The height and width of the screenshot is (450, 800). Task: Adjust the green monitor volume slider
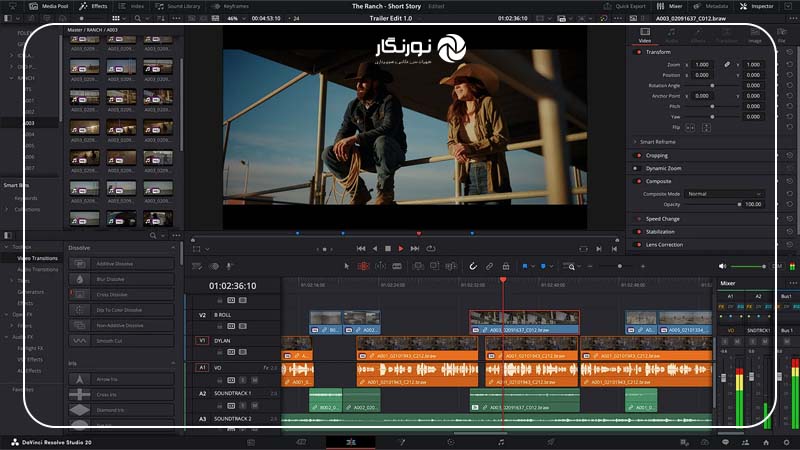764,266
